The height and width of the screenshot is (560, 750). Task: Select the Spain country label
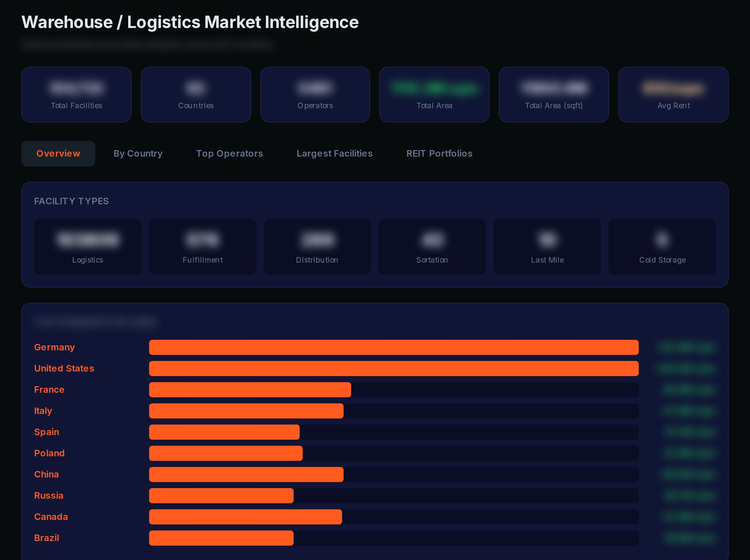(x=46, y=432)
